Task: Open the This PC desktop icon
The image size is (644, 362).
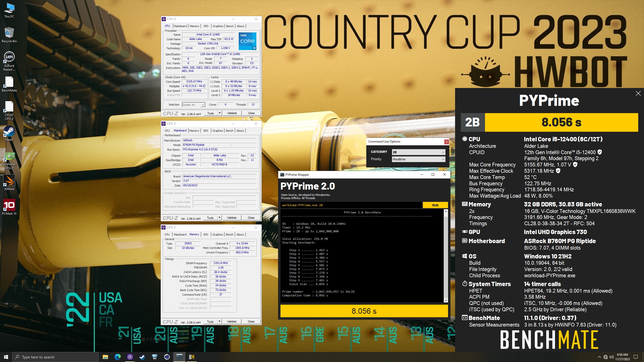Action: tap(9, 11)
